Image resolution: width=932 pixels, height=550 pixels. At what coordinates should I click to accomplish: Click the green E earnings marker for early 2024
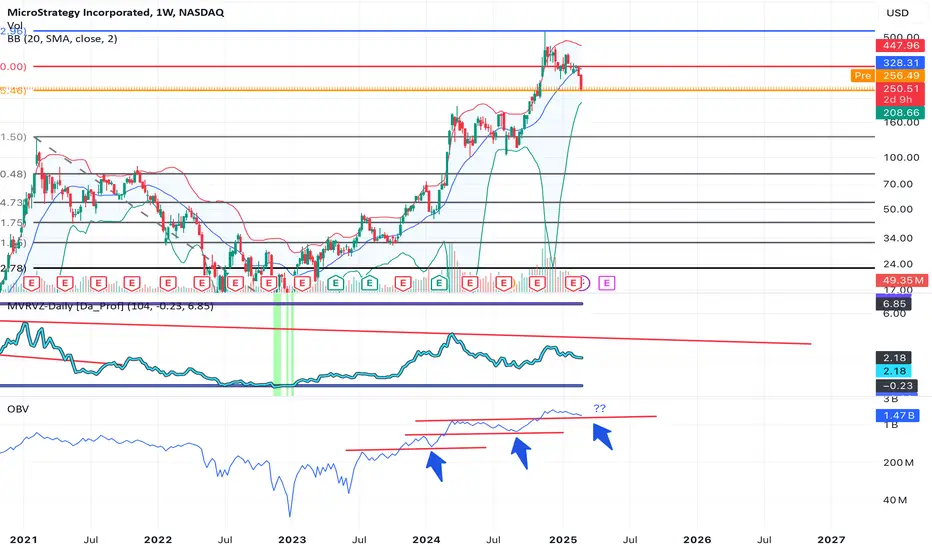click(439, 283)
